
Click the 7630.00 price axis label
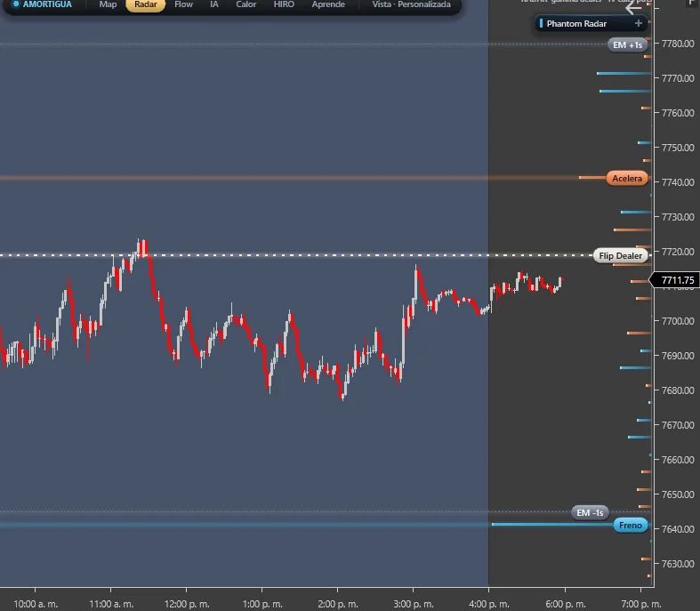(x=678, y=564)
